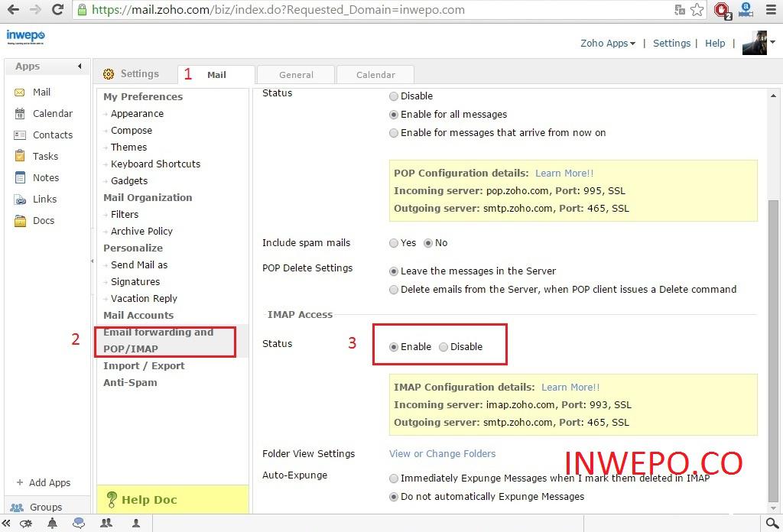
Task: Open chat settings gear-bubble icon
Action: [x=26, y=523]
